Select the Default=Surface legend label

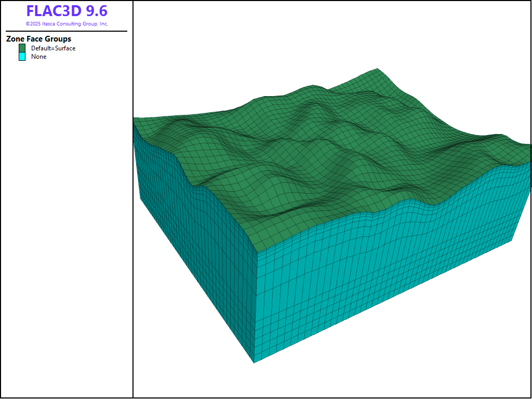pos(53,48)
